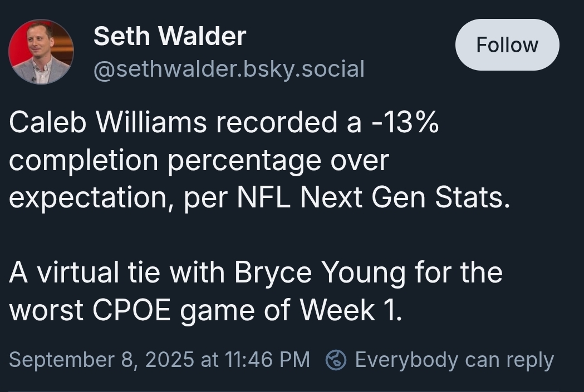The image size is (584, 392).
Task: Click the word "worst" in the post
Action: coord(47,310)
